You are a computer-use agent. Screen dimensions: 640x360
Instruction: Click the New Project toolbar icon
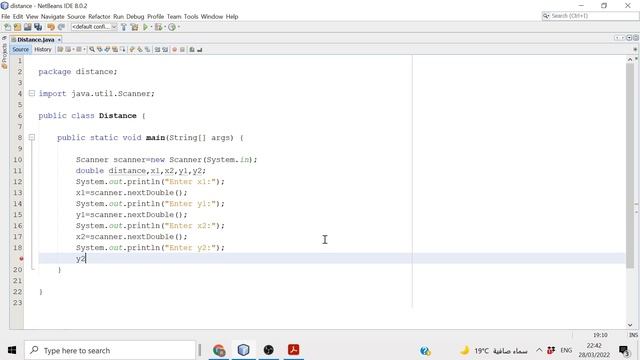coord(17,27)
